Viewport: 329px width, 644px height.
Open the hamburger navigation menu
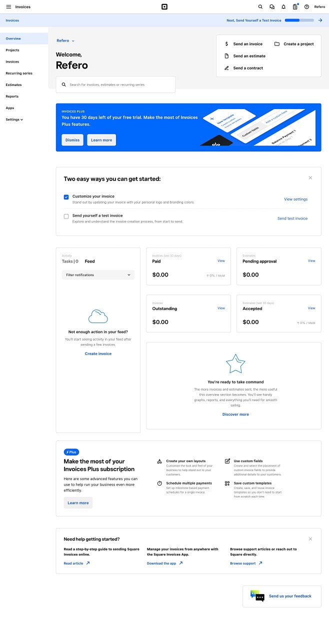pyautogui.click(x=8, y=7)
